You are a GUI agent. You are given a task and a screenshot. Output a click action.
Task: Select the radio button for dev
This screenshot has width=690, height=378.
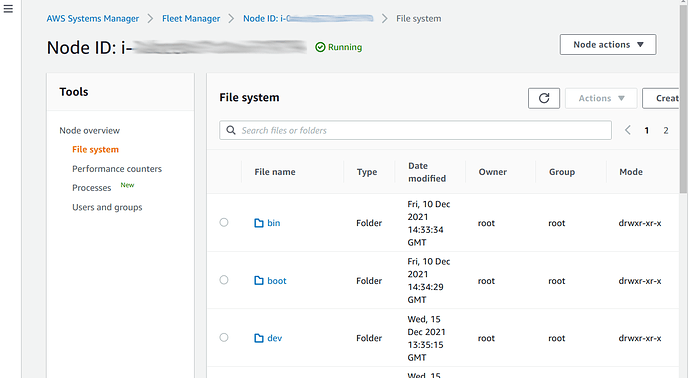click(224, 338)
